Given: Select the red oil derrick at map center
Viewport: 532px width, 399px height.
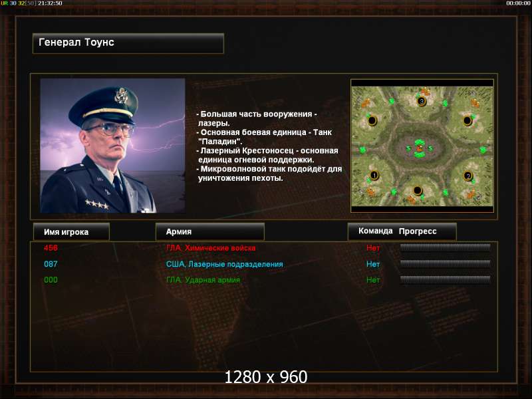Looking at the screenshot, I should point(420,148).
